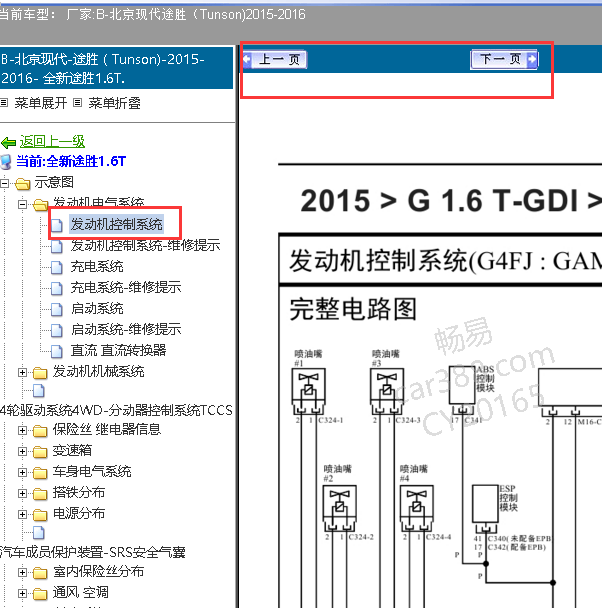Click the 电源分布 folder icon
Image resolution: width=602 pixels, height=608 pixels.
pyautogui.click(x=40, y=515)
